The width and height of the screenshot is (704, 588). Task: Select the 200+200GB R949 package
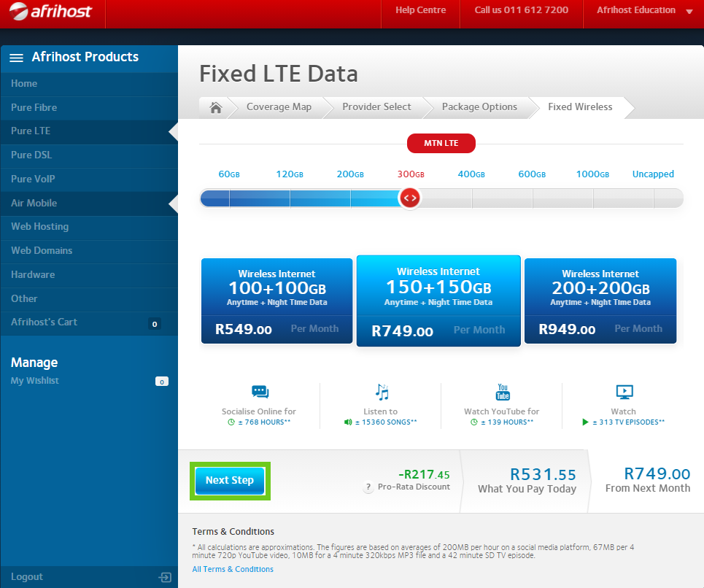tap(600, 301)
